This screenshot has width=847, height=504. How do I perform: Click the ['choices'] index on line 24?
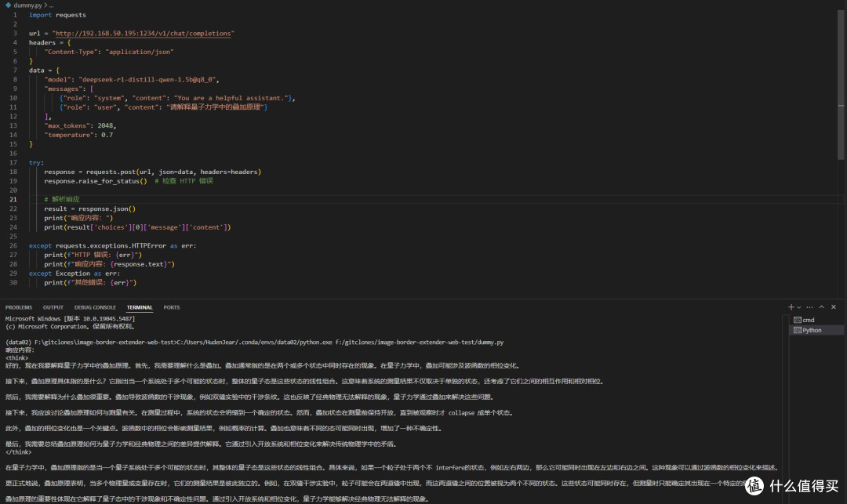111,228
